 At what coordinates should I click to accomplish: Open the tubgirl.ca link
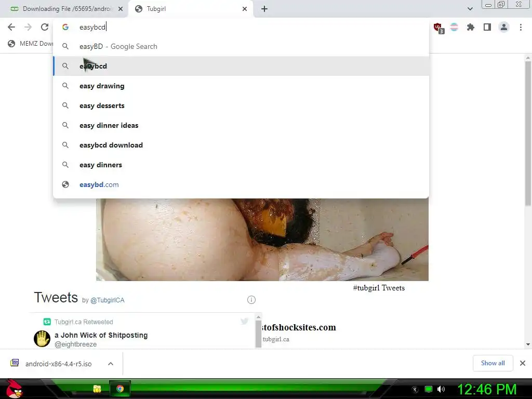[x=276, y=339]
